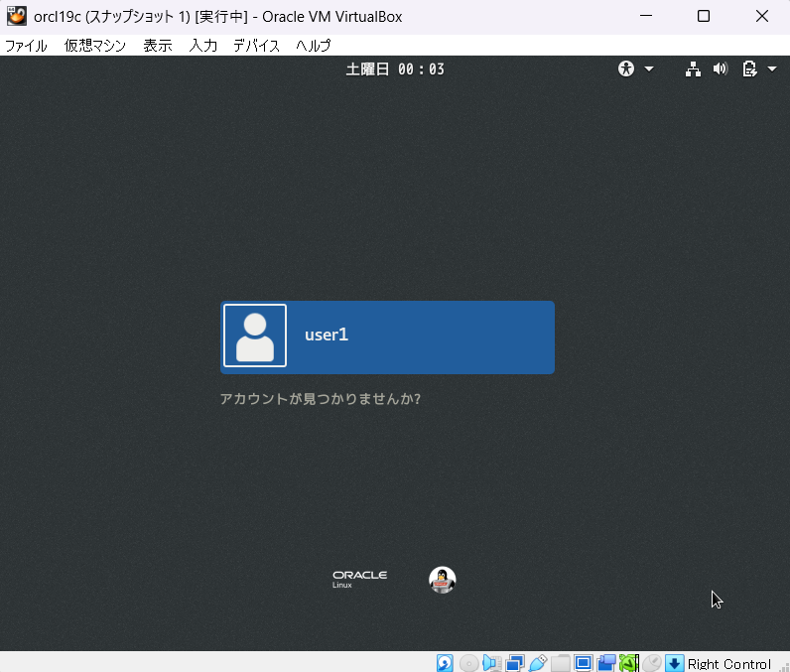Open the ヘルプ menu
Screen dimensions: 790x672
point(313,46)
